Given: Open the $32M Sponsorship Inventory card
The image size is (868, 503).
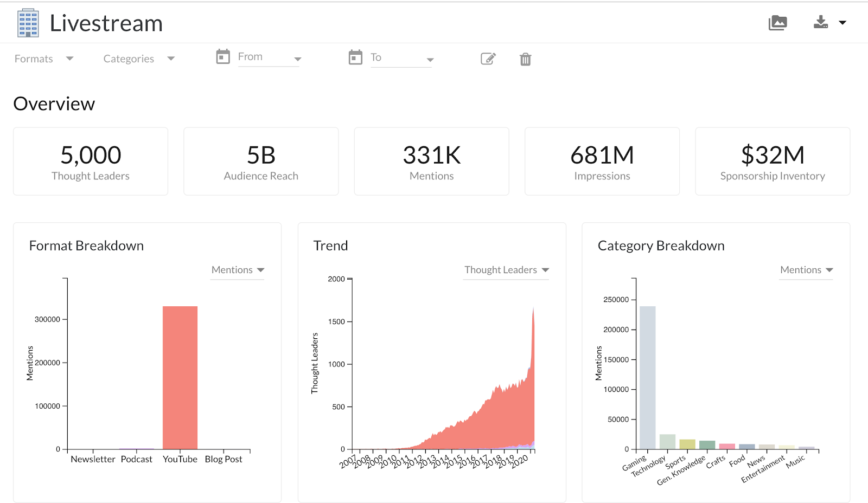Looking at the screenshot, I should pos(773,162).
